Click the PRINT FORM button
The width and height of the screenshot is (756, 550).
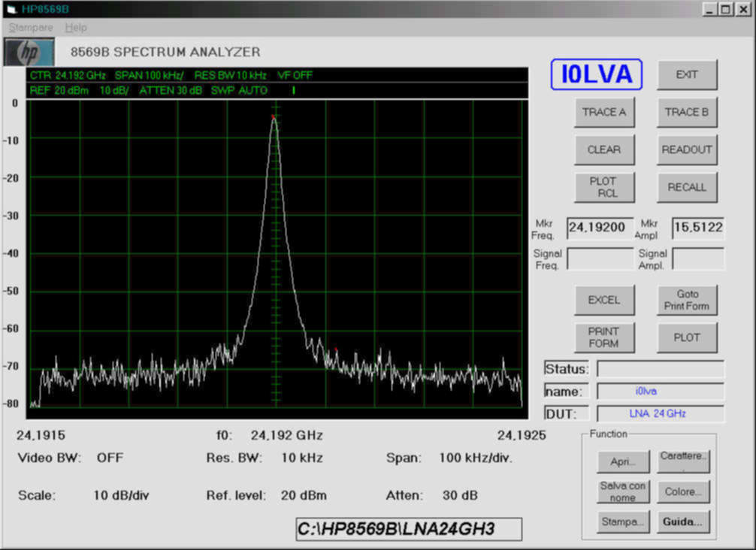pyautogui.click(x=604, y=337)
